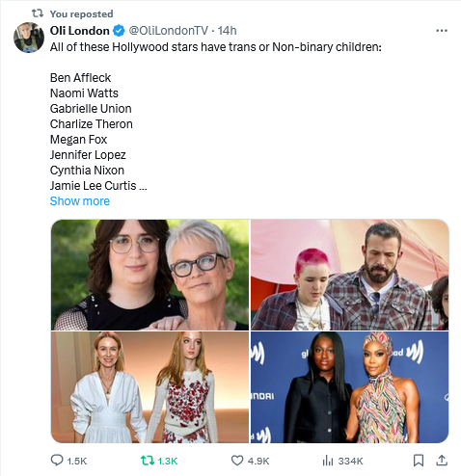Click the 4.9K likes count
Viewport: 461px width, 476px height.
click(x=258, y=461)
